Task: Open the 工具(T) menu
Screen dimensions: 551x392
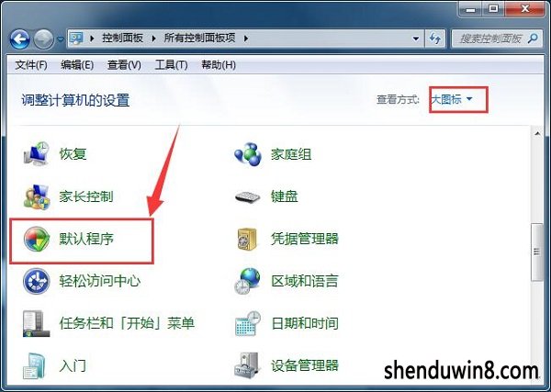Action: click(x=171, y=64)
